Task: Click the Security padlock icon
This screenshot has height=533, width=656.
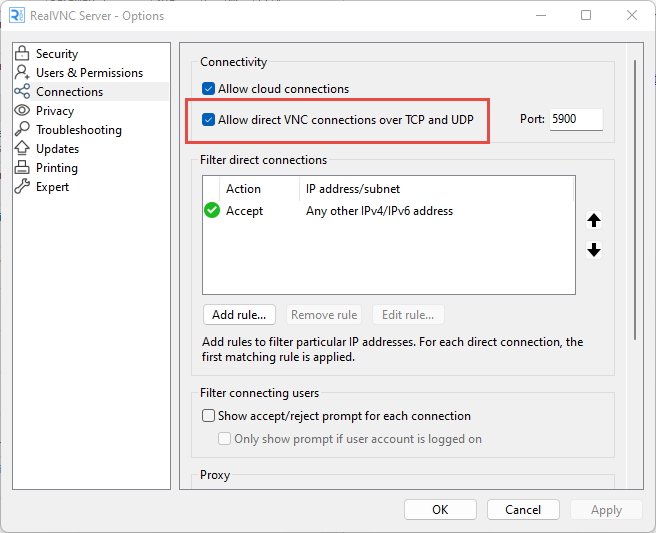Action: tap(22, 54)
